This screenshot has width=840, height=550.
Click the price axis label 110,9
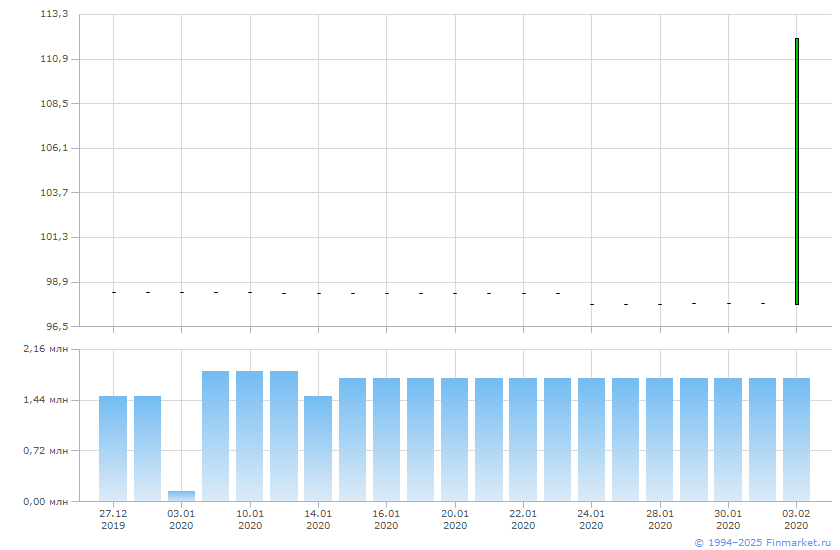click(x=54, y=58)
